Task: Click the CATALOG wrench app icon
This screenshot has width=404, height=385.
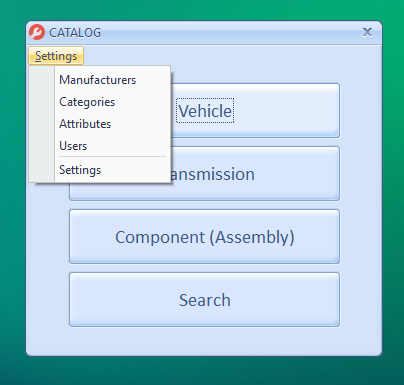Action: click(37, 32)
